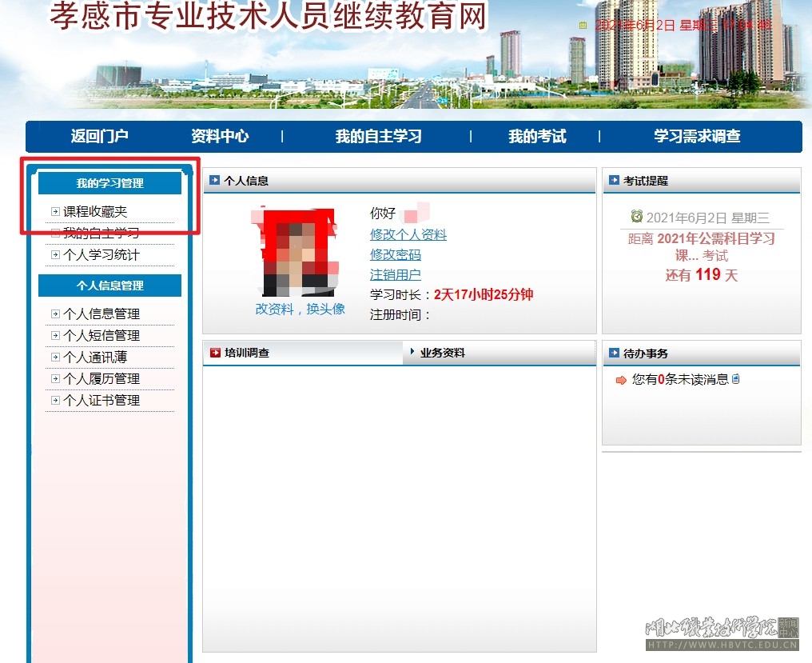Expand the 个人学习统计 sidebar item

tap(101, 255)
